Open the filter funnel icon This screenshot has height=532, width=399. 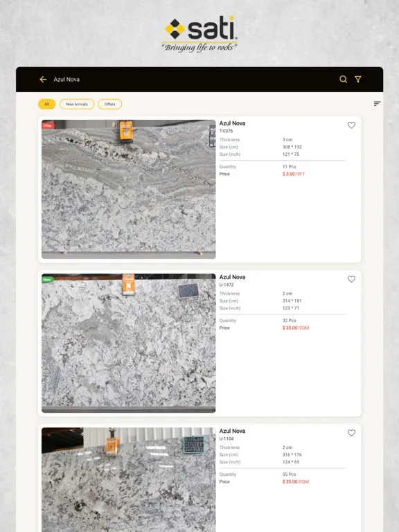pos(358,80)
